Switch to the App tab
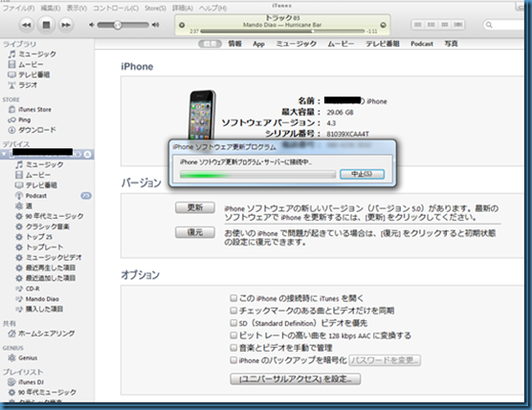Screen dimensions: 532x410 tap(258, 44)
